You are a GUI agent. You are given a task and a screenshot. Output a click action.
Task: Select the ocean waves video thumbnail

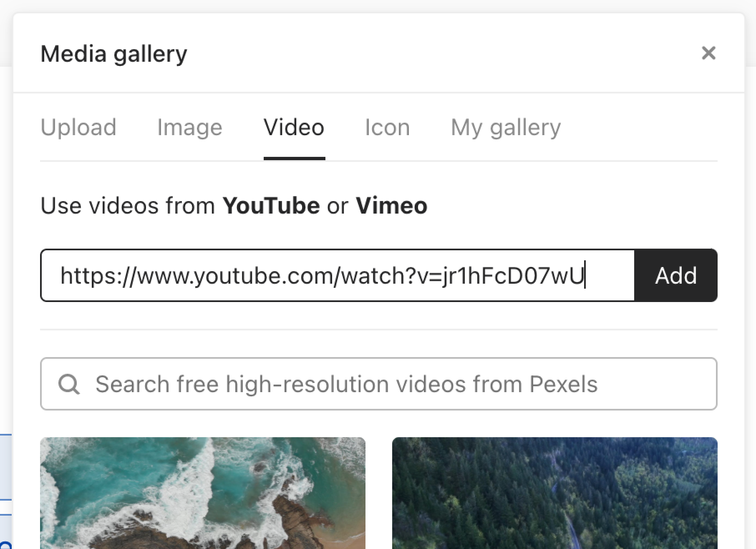tap(203, 492)
